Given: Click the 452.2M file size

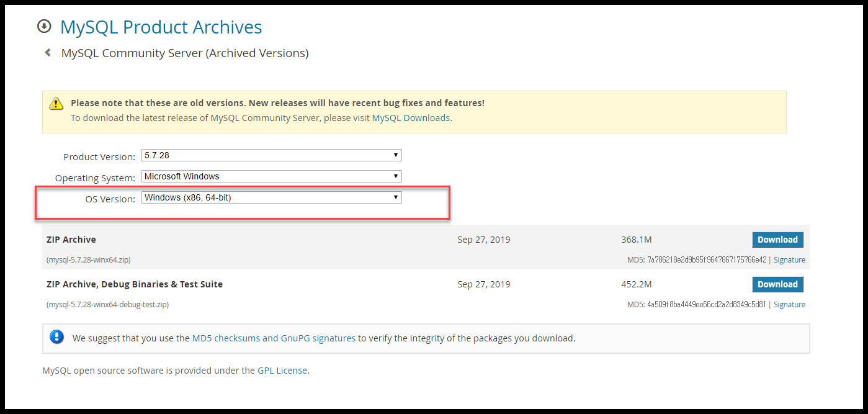Looking at the screenshot, I should (636, 284).
